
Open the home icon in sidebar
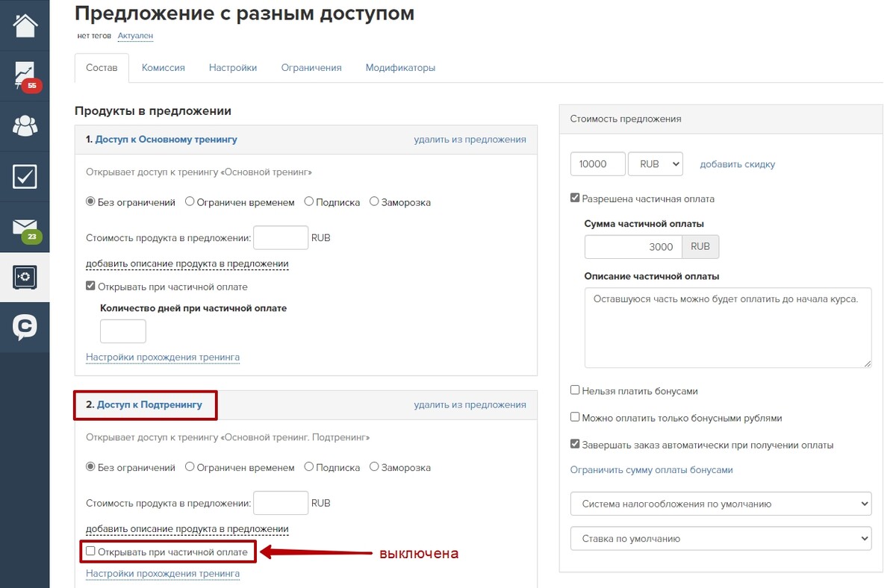click(x=25, y=25)
